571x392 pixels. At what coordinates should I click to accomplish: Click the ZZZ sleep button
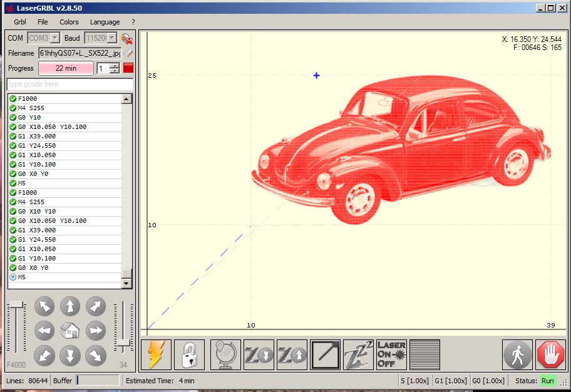click(x=358, y=355)
